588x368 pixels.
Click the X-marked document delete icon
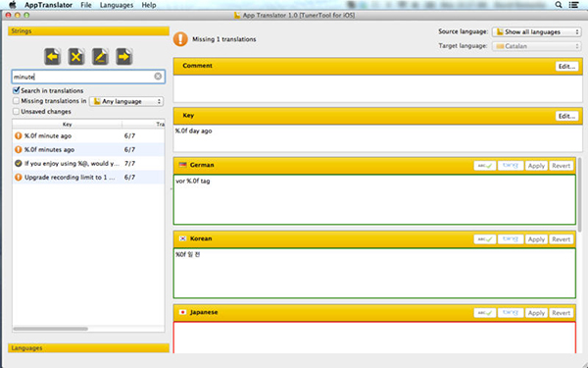click(x=76, y=57)
